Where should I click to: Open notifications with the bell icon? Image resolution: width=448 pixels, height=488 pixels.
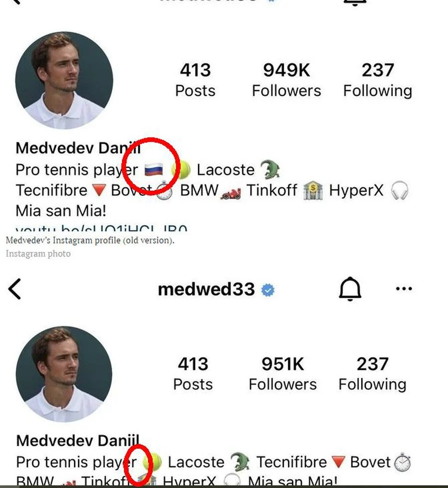click(x=349, y=289)
